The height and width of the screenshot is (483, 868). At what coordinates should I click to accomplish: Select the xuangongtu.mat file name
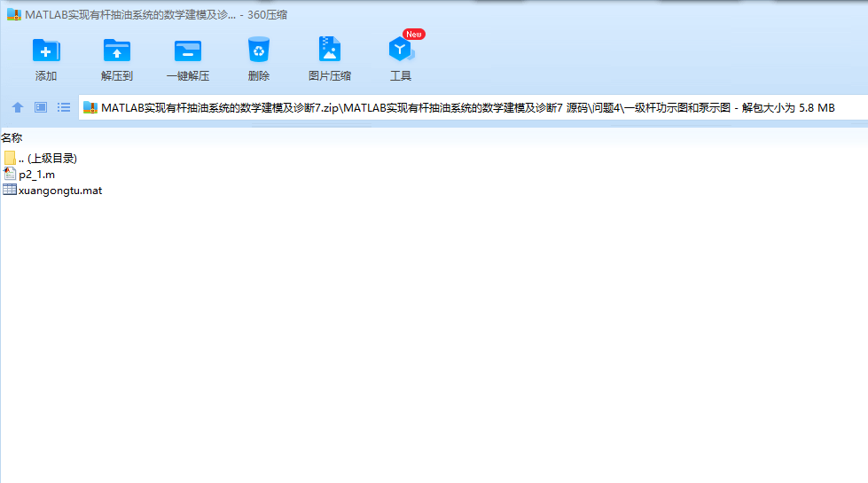point(60,191)
